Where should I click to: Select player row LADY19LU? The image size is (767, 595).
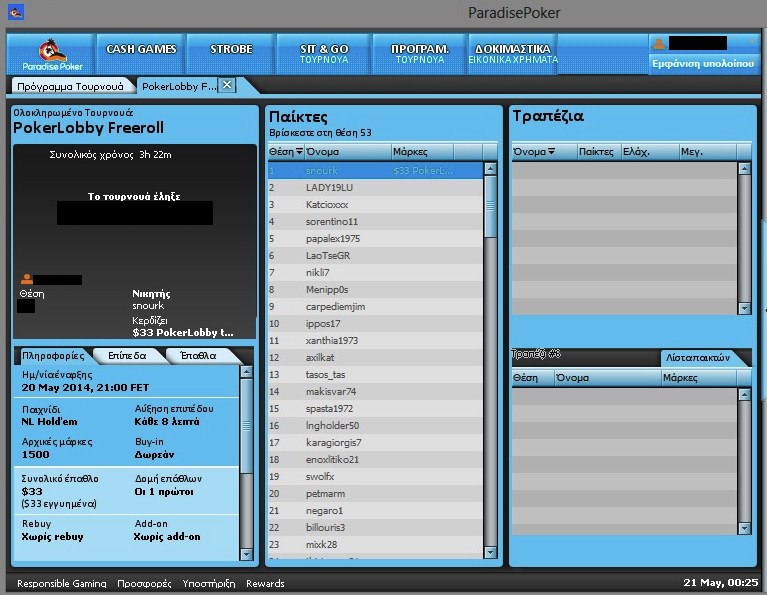375,188
